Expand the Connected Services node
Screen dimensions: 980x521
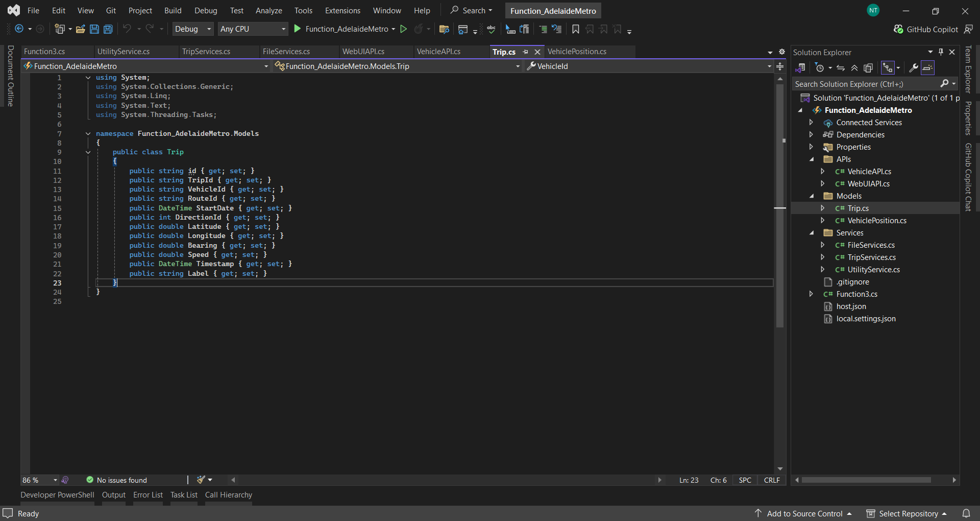pyautogui.click(x=812, y=123)
